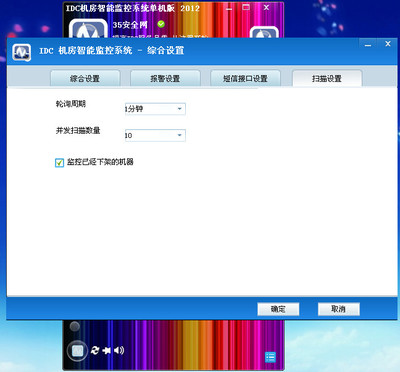Image resolution: width=400 pixels, height=372 pixels.
Task: Toggle the speaker sound icon in the background window
Action: 119,350
